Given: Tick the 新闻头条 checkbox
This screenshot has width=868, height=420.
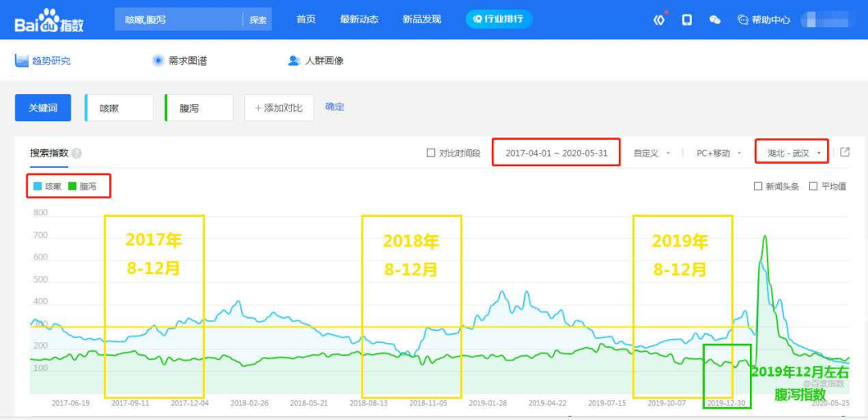Looking at the screenshot, I should (758, 186).
